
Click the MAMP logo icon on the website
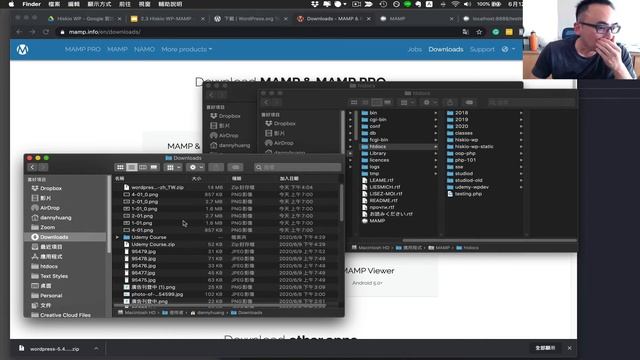coord(22,49)
